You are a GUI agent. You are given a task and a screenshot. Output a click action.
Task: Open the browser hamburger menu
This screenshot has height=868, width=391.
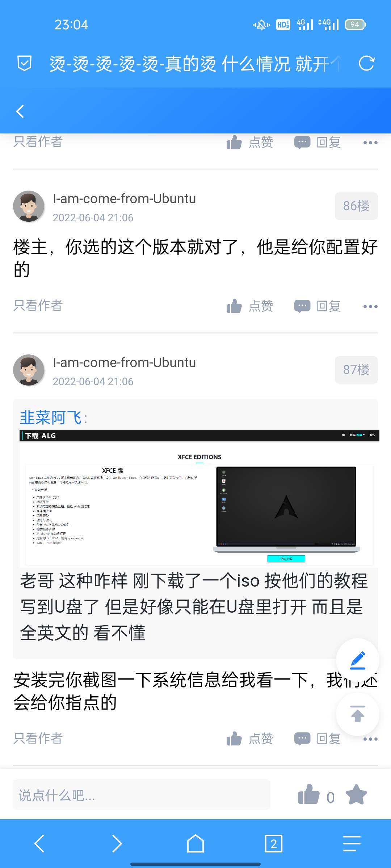[352, 843]
